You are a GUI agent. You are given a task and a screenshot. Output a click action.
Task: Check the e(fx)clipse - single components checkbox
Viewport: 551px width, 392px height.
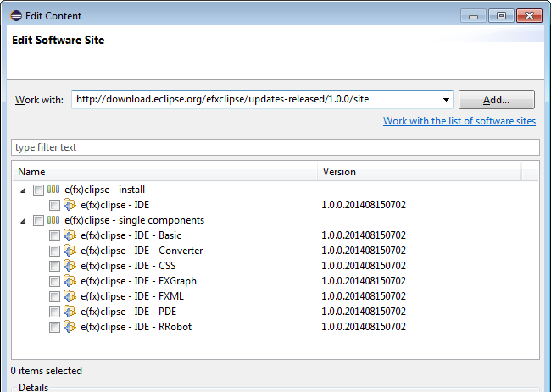[38, 220]
